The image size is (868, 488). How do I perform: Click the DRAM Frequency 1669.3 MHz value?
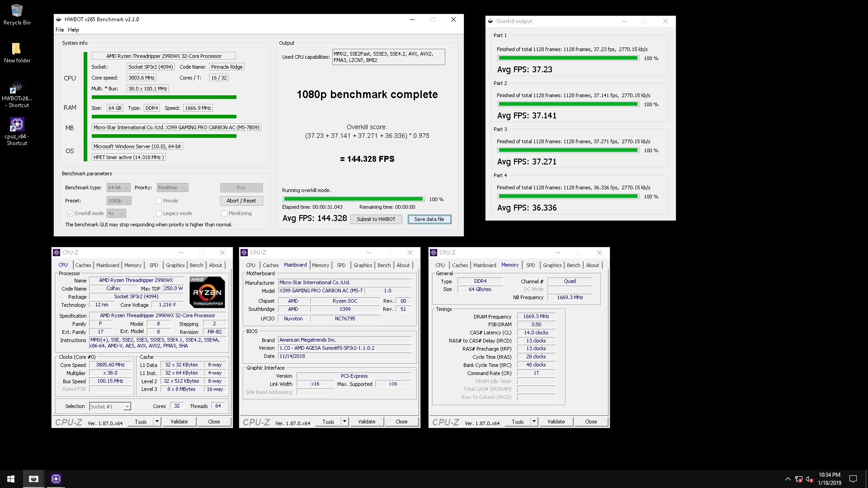tap(536, 316)
